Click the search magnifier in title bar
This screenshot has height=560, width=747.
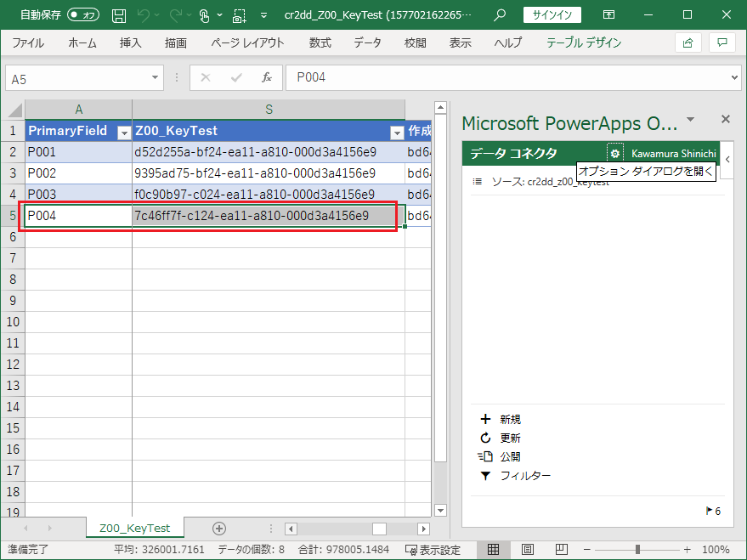[500, 15]
